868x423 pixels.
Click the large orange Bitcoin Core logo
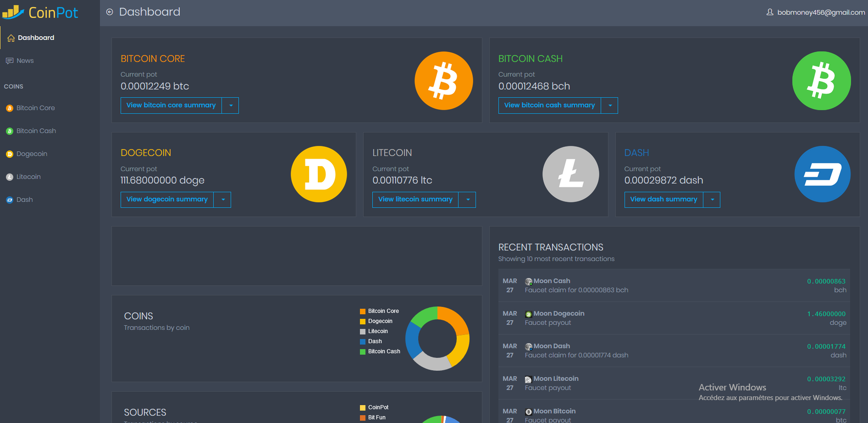point(444,81)
